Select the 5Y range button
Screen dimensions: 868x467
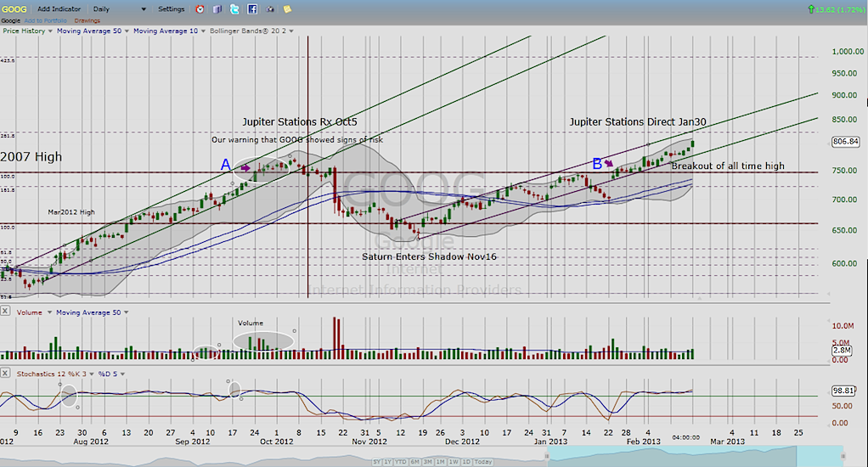[377, 461]
